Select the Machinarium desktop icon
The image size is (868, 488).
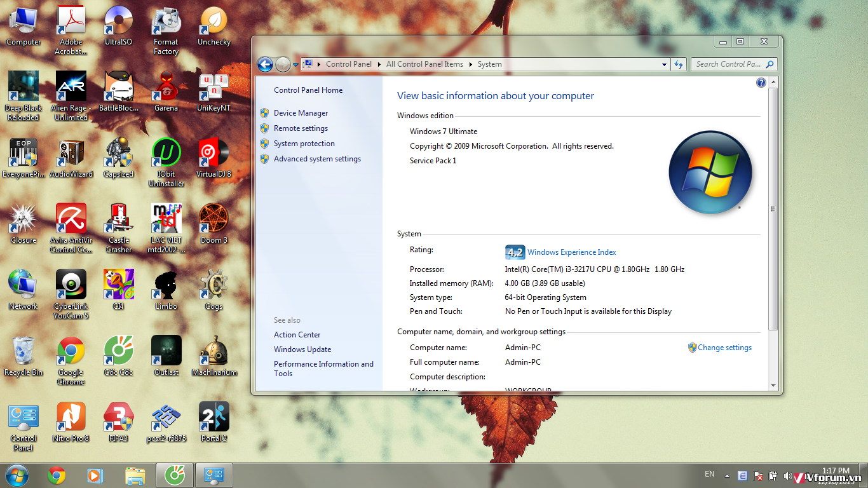coord(214,356)
